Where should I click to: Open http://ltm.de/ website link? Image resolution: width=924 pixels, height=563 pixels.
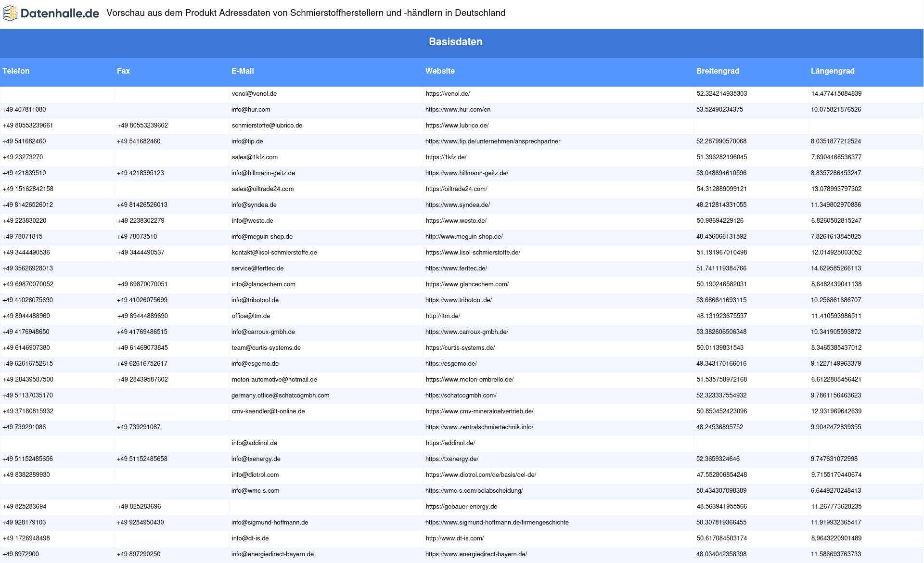[x=443, y=316]
